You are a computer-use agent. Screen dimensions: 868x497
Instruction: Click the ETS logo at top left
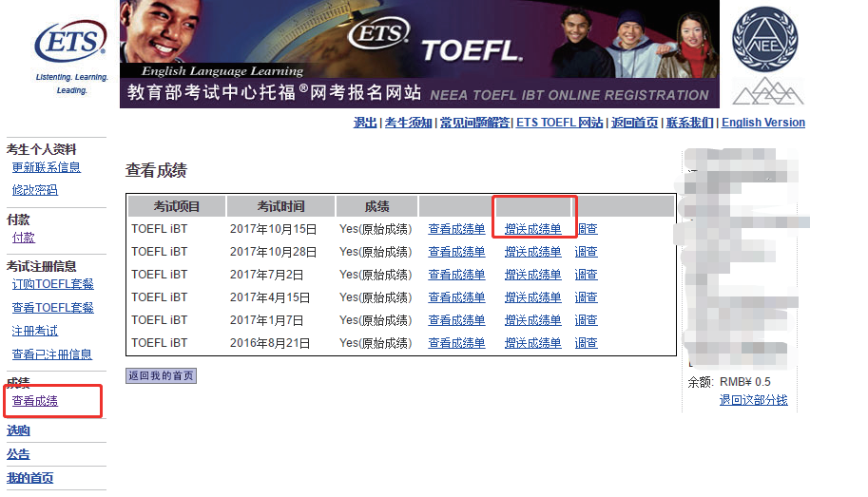(x=71, y=42)
